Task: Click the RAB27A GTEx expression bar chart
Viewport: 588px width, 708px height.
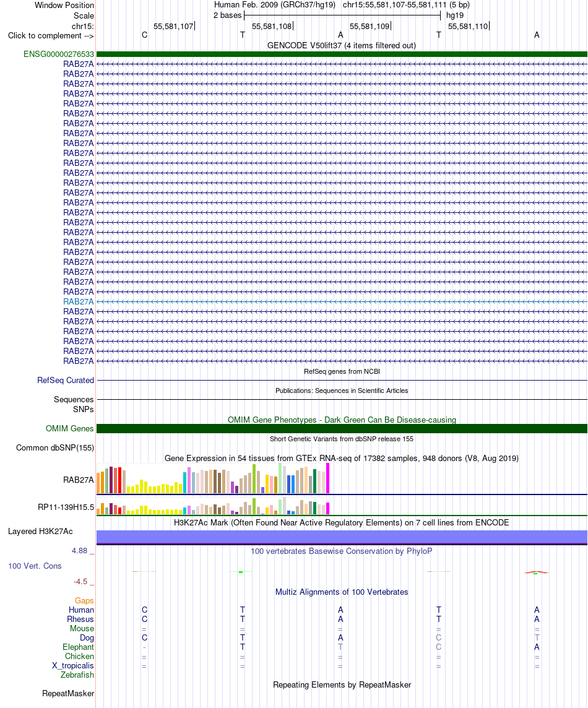Action: click(x=213, y=478)
